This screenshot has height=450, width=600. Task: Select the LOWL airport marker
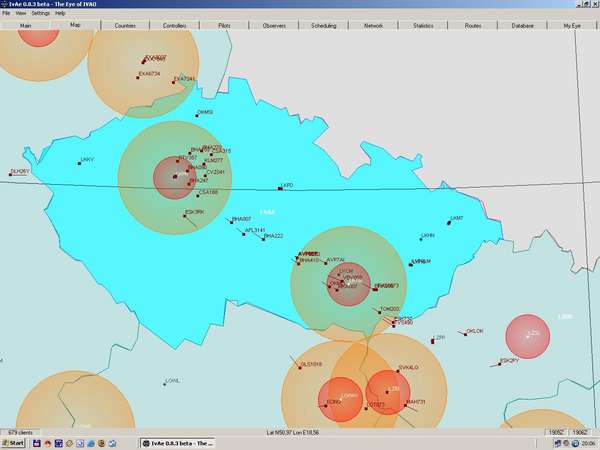click(x=165, y=384)
